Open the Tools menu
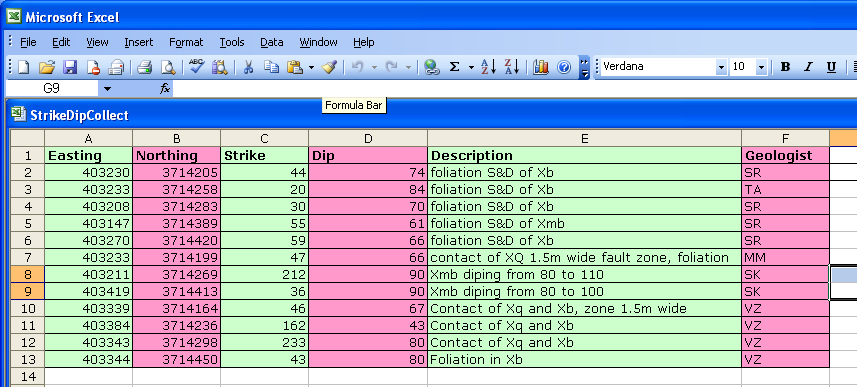857x387 pixels. coord(232,42)
